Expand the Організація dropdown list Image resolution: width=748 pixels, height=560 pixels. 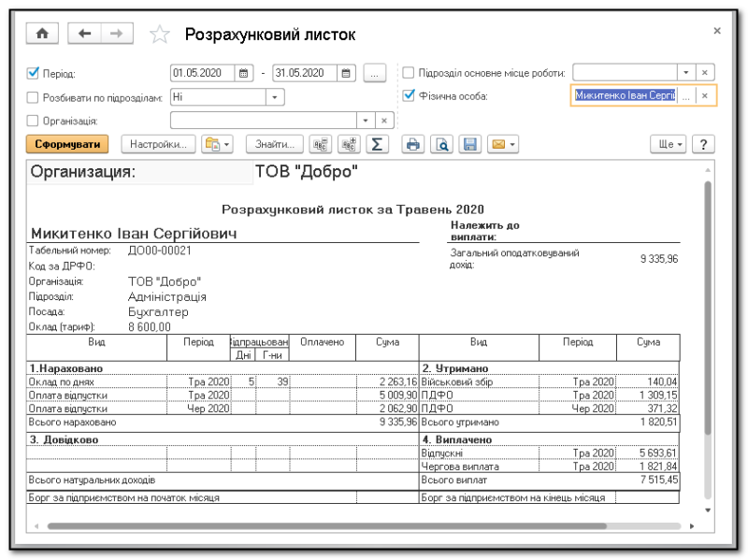(366, 121)
